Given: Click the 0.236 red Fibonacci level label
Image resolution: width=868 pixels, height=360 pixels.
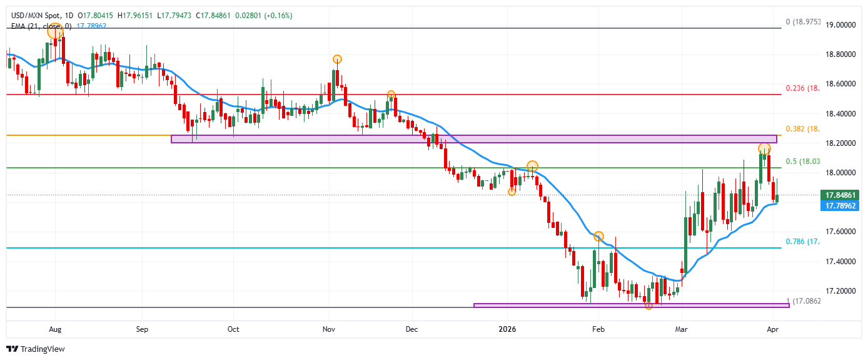Looking at the screenshot, I should [x=802, y=88].
